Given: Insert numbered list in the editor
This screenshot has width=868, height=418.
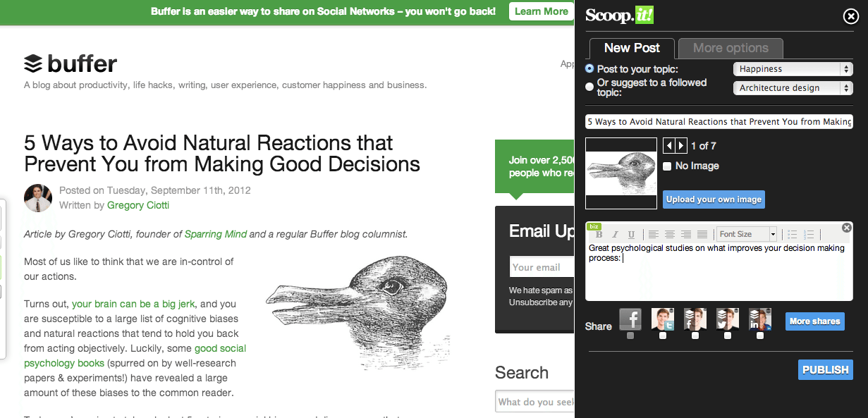Looking at the screenshot, I should [x=809, y=235].
